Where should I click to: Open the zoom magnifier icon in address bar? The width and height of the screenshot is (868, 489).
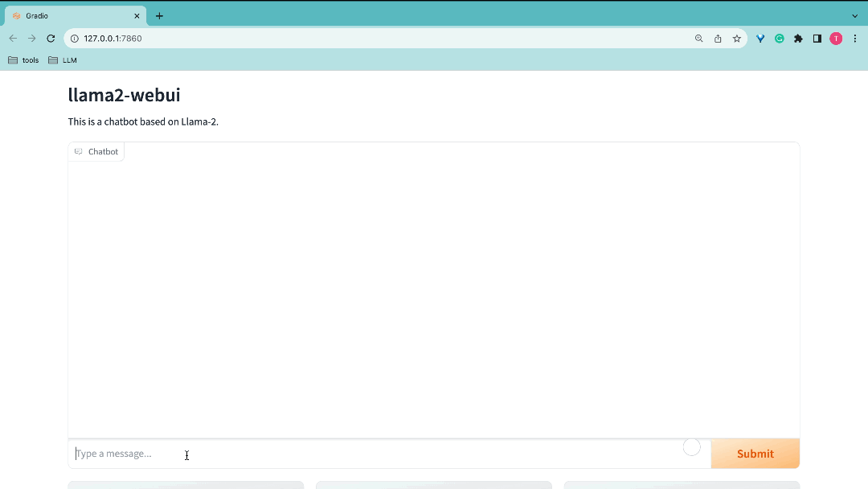pyautogui.click(x=698, y=39)
